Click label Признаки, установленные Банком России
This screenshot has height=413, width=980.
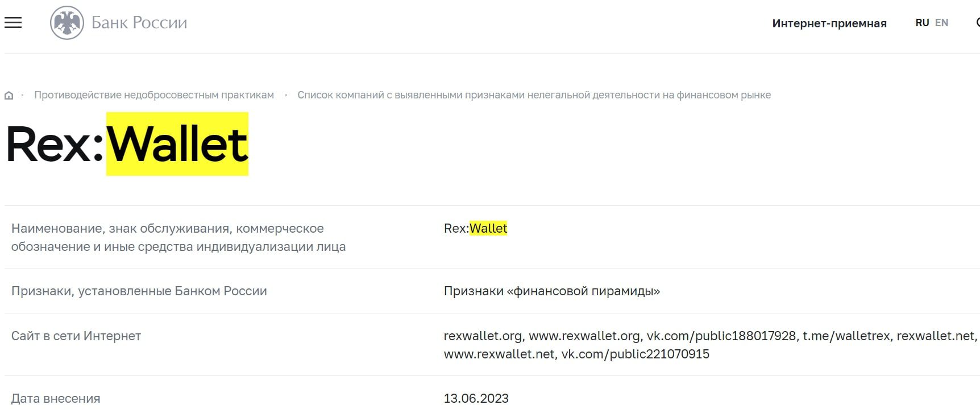[139, 291]
